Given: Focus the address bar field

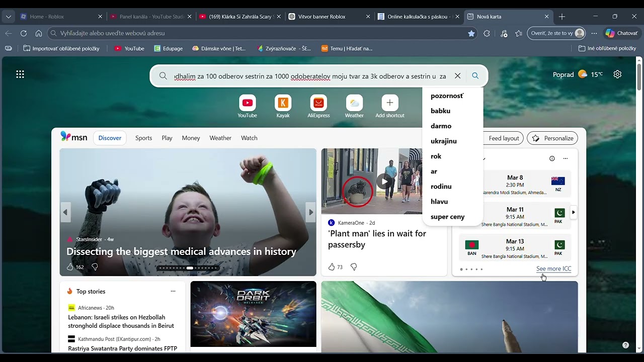Looking at the screenshot, I should click(262, 33).
